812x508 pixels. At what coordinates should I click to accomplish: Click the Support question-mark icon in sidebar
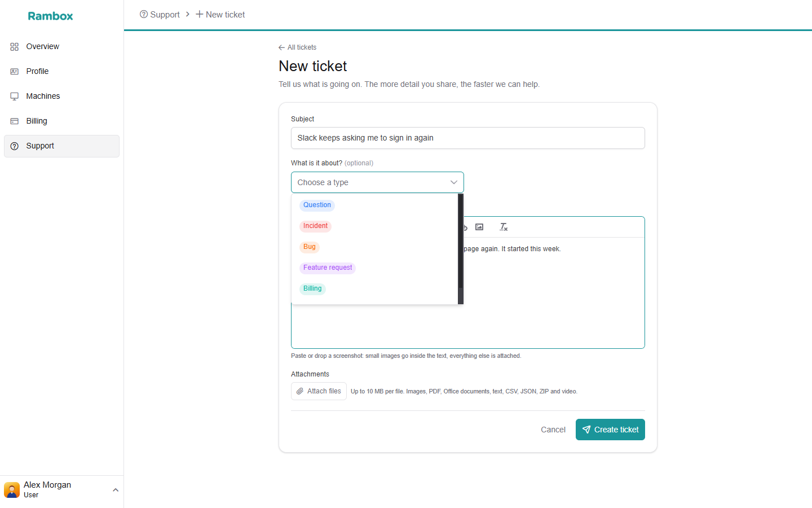pyautogui.click(x=15, y=146)
